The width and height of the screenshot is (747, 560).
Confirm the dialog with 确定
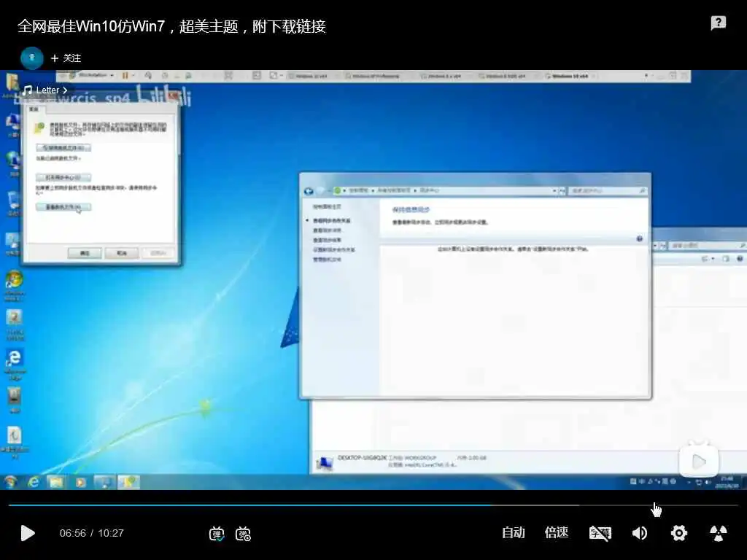point(85,253)
